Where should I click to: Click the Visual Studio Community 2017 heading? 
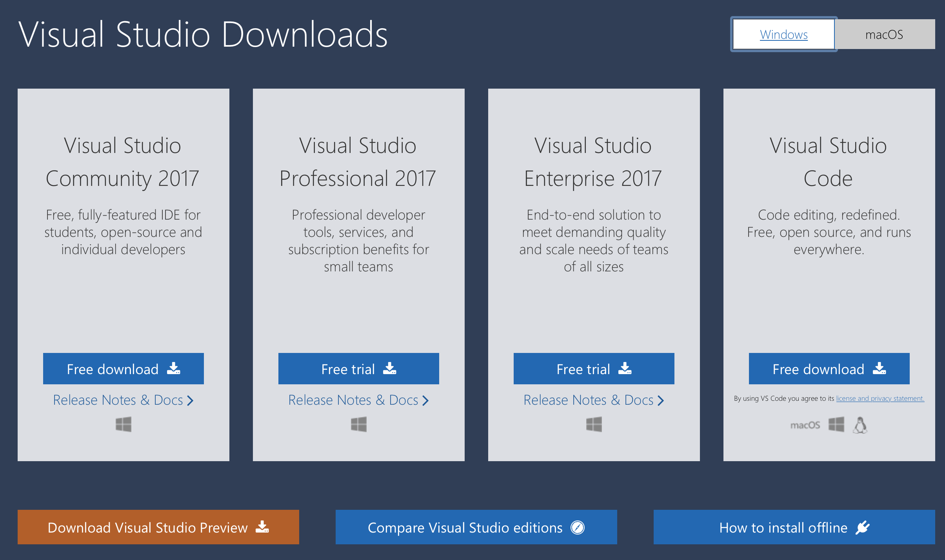click(x=123, y=162)
